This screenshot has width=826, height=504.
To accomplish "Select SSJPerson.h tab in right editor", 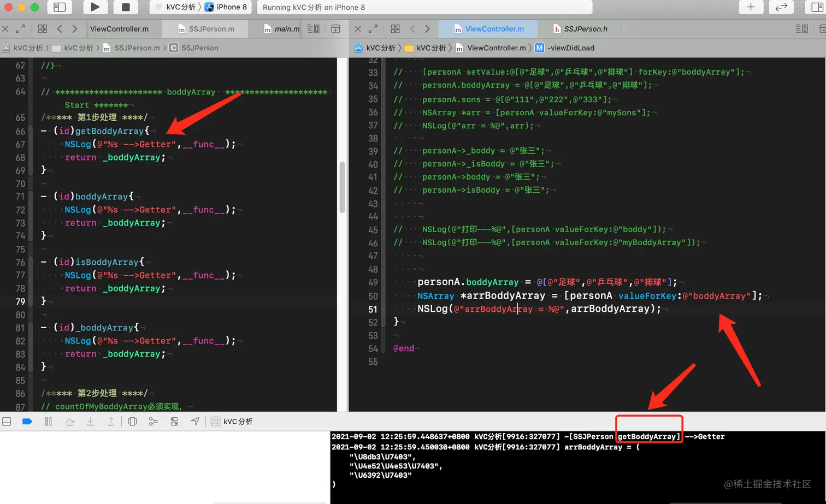I will coord(580,29).
